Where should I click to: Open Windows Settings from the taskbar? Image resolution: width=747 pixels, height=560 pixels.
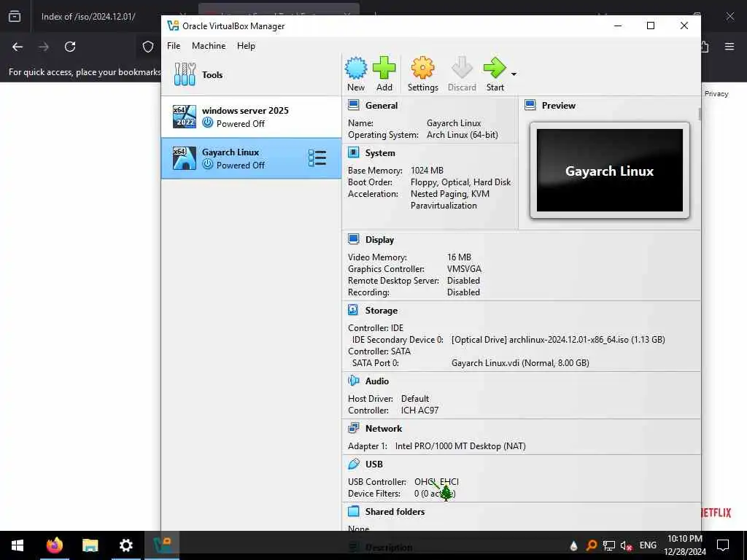click(126, 545)
